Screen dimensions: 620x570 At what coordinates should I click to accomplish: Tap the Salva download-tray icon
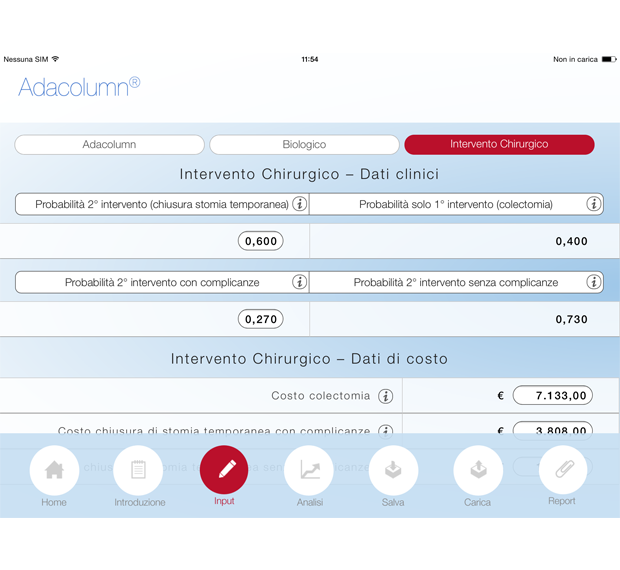coord(393,470)
